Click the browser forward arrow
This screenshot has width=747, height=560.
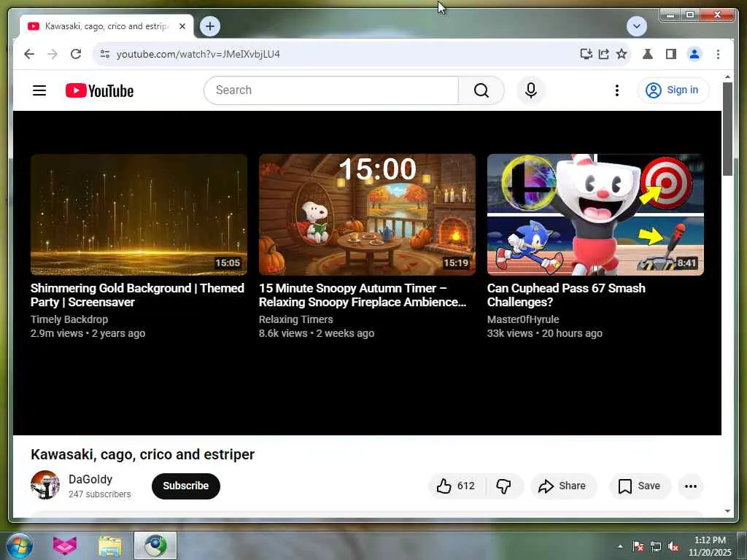(53, 54)
